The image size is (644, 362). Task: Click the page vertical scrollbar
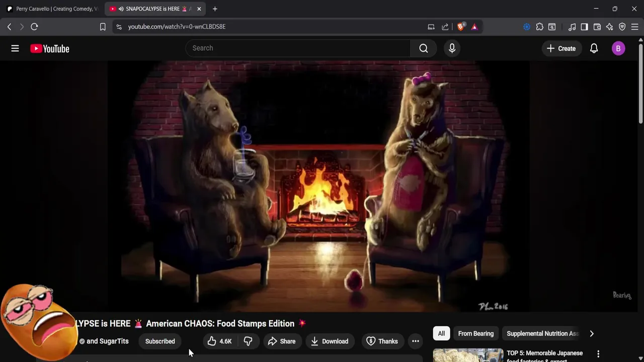point(640,83)
